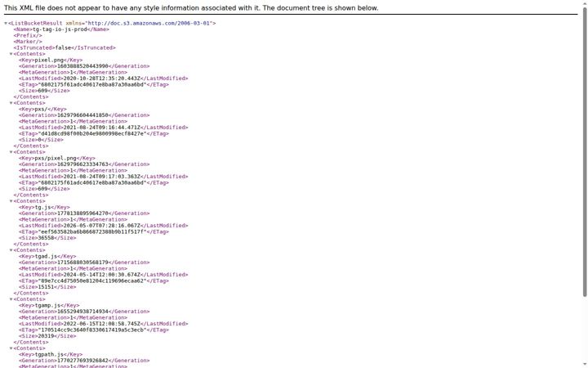Click the ETag starting with d41d8cd98f00

92,133
